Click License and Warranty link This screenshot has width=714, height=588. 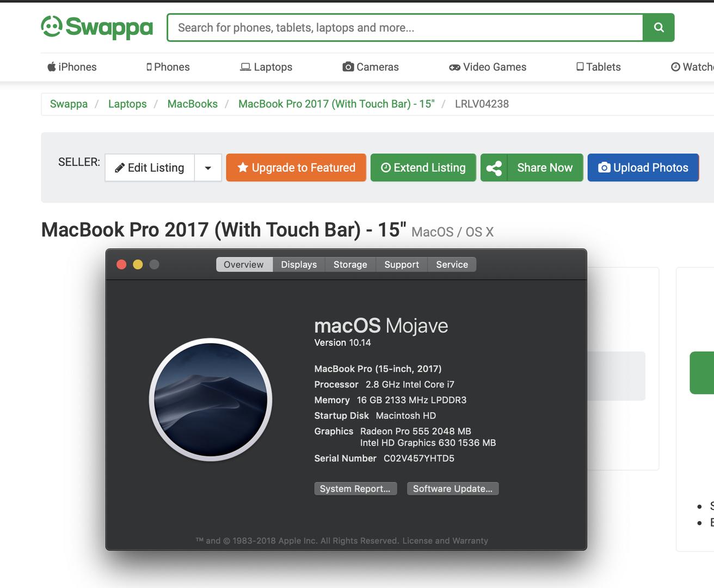tap(445, 541)
